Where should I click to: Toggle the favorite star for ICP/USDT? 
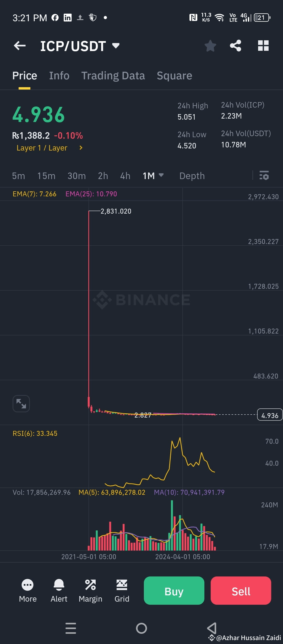(x=210, y=46)
